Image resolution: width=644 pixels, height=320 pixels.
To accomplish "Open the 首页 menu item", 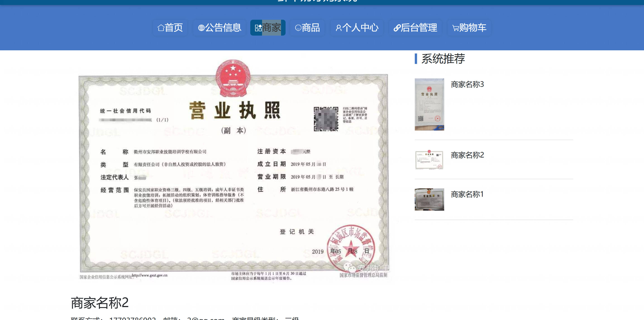I will [170, 28].
